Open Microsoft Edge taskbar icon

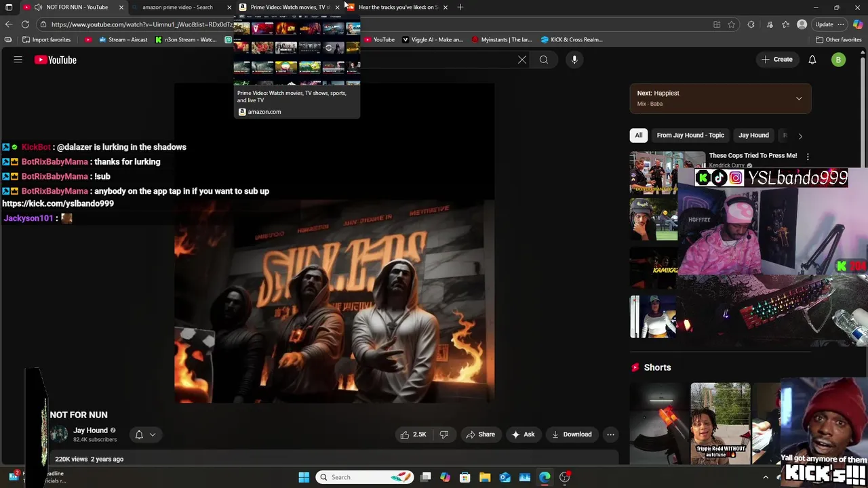click(x=545, y=477)
